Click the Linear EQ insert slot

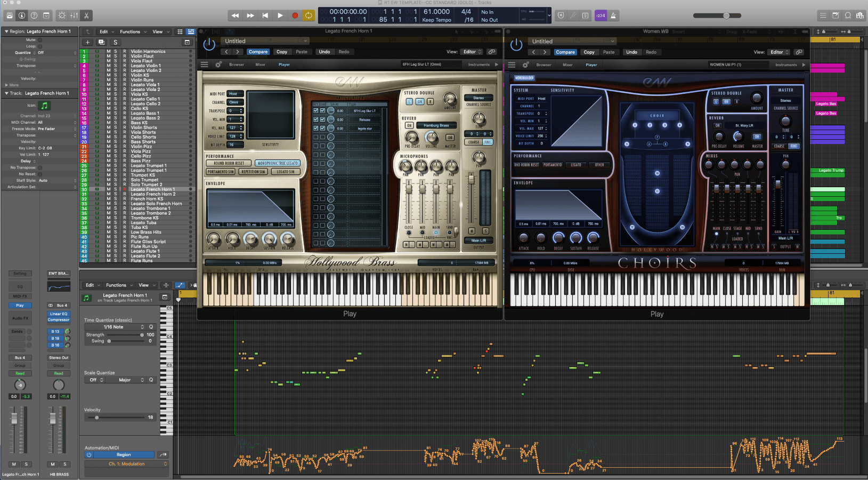click(59, 314)
